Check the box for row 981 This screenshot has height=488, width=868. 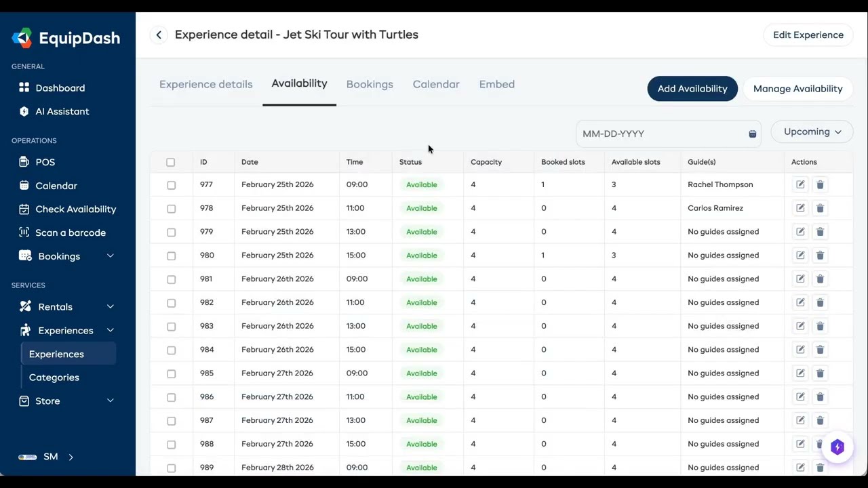[x=171, y=279]
